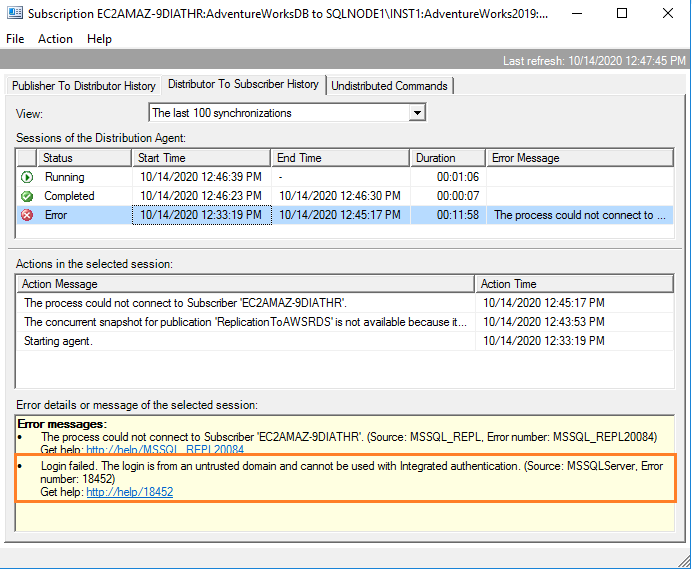Click the Last refresh timestamp
The image size is (692, 570).
pos(594,61)
